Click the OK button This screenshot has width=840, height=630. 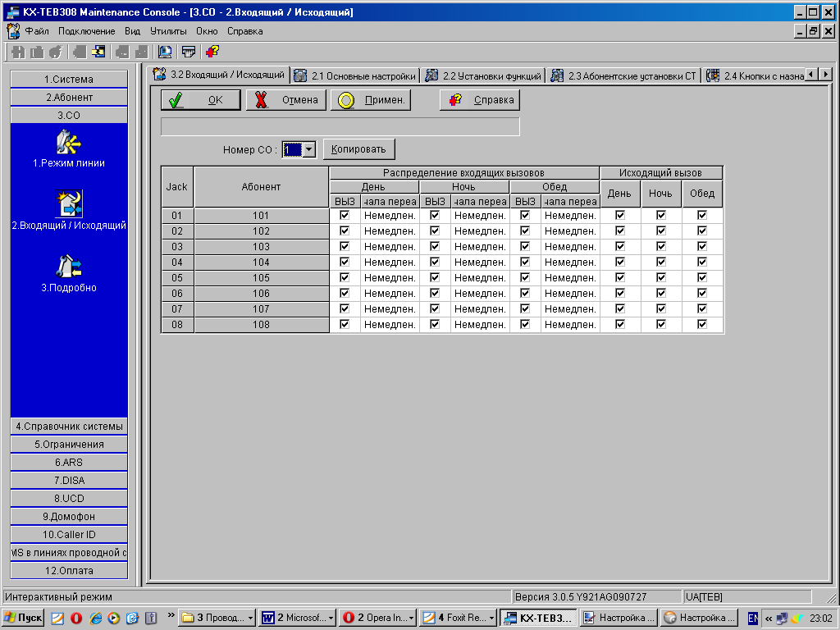tap(201, 99)
